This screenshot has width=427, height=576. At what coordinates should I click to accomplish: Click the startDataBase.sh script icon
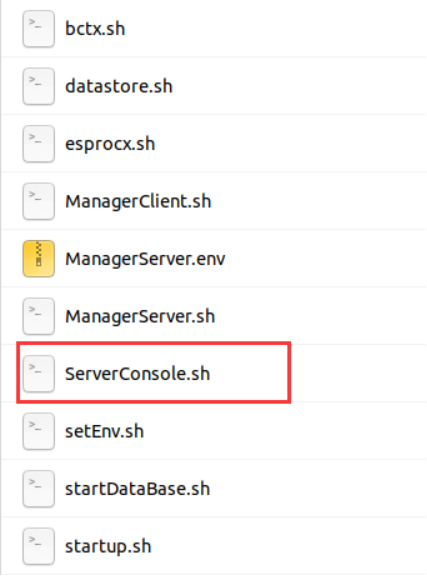point(39,489)
